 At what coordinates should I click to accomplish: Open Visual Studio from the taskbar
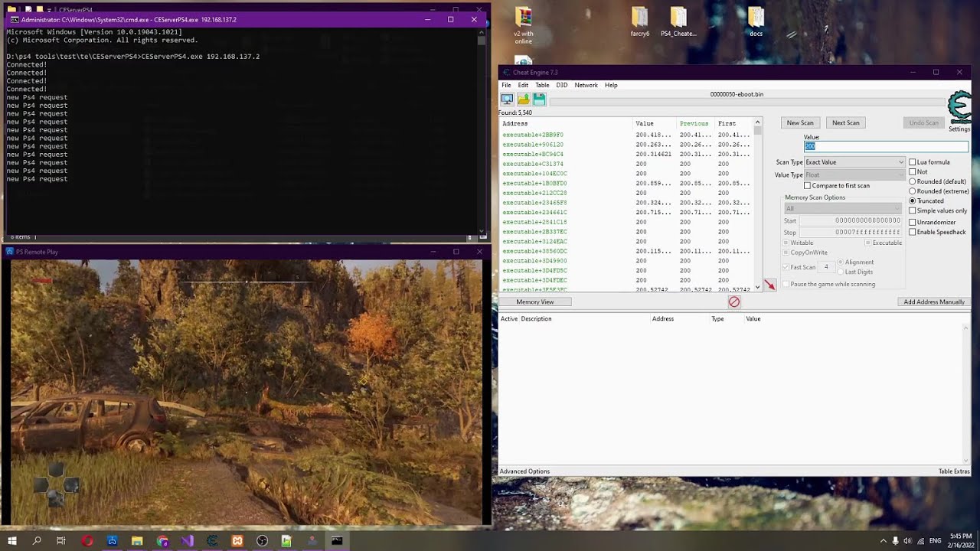(188, 541)
